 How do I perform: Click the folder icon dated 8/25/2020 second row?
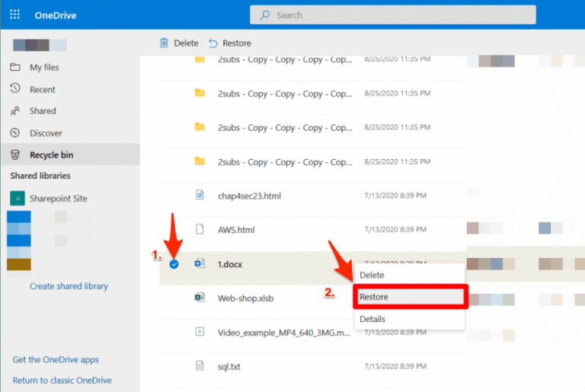click(x=200, y=93)
